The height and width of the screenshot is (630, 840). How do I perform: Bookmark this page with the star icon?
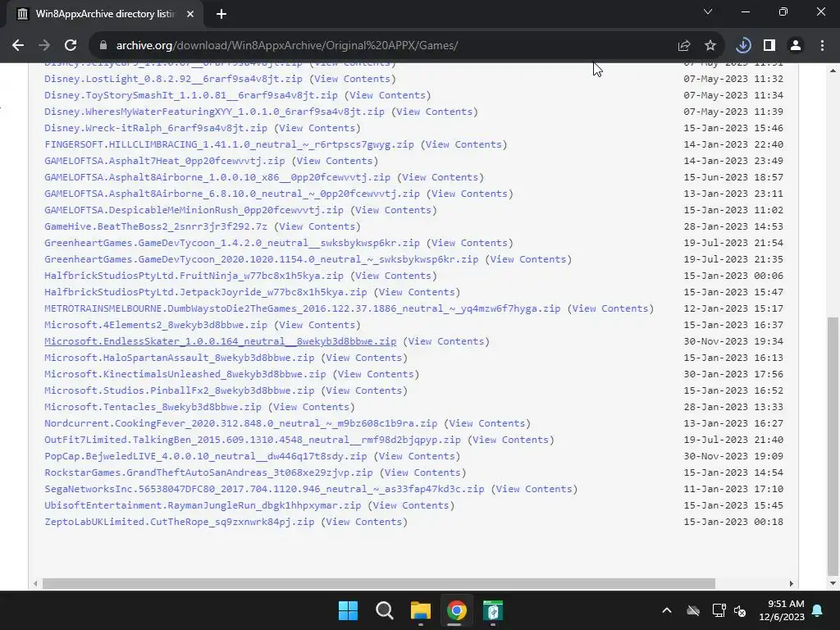[x=710, y=46]
